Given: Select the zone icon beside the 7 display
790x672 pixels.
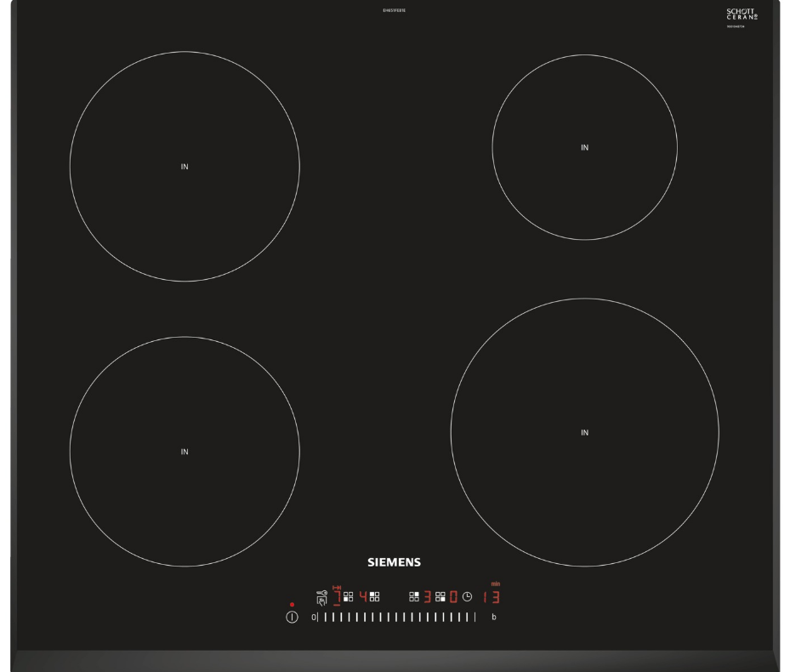Looking at the screenshot, I should tap(349, 596).
